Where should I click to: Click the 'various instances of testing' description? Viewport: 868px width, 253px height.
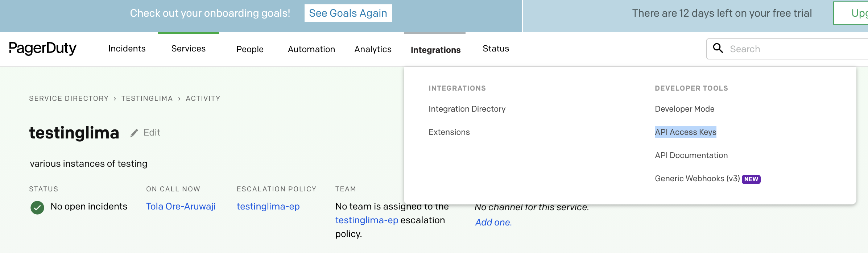88,163
